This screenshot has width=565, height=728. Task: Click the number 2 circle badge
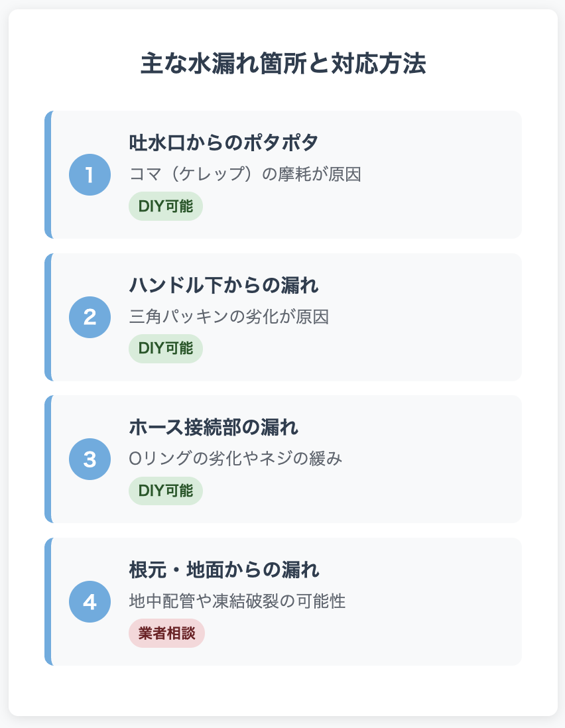(x=90, y=317)
